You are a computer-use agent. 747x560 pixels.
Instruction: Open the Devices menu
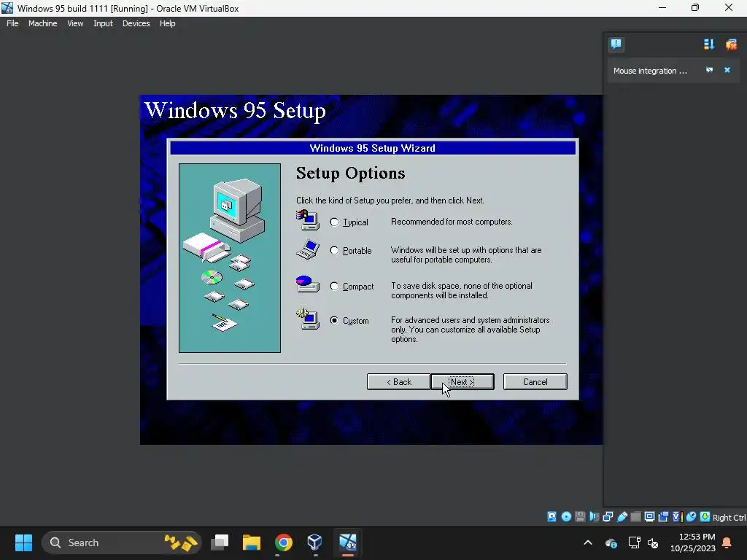[136, 23]
